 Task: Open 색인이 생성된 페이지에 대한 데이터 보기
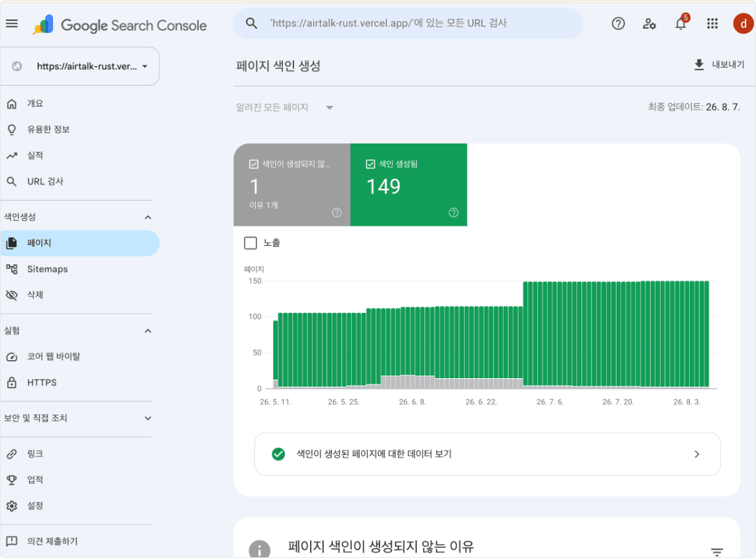[488, 454]
